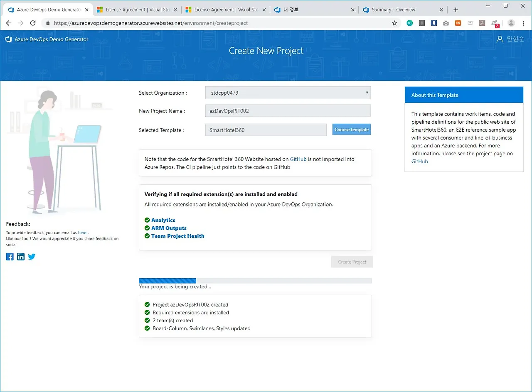
Task: Open the 안현순 user account menu
Action: (510, 39)
